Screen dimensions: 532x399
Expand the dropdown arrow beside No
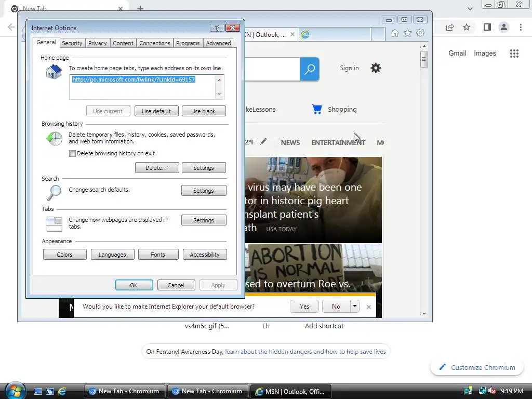click(354, 307)
